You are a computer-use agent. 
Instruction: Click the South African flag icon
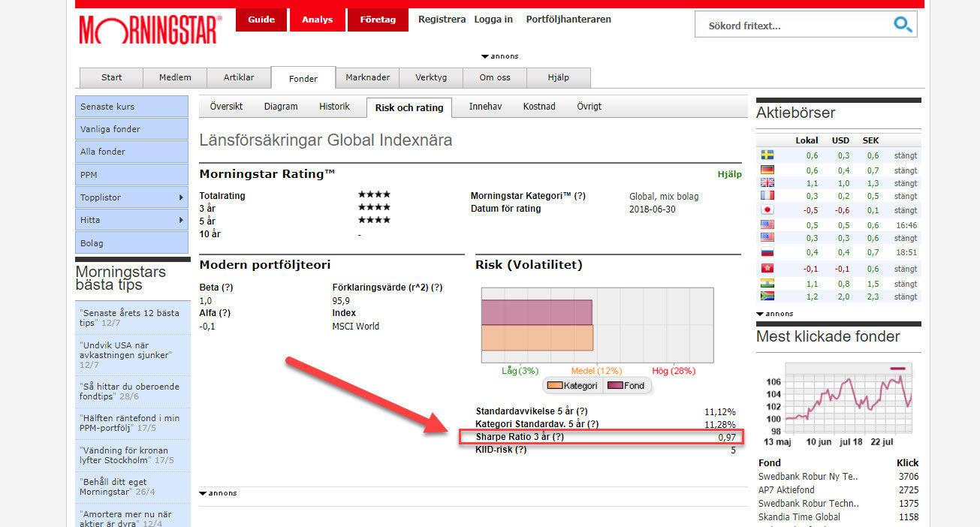coord(767,296)
